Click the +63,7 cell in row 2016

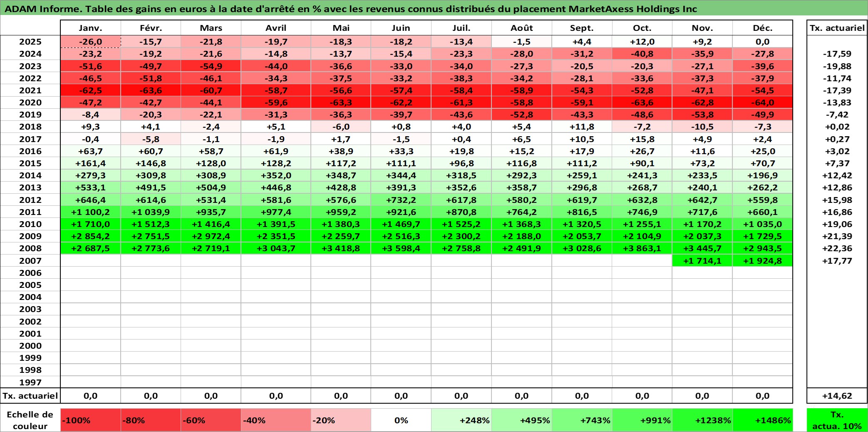tap(91, 151)
